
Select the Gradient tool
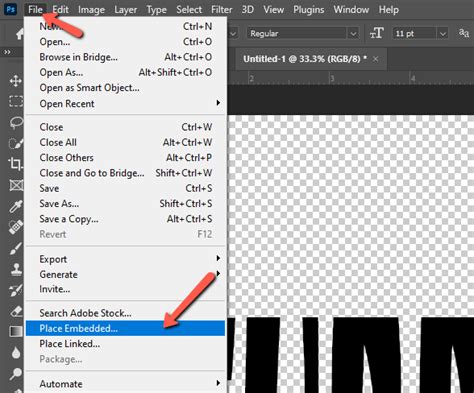(x=16, y=331)
